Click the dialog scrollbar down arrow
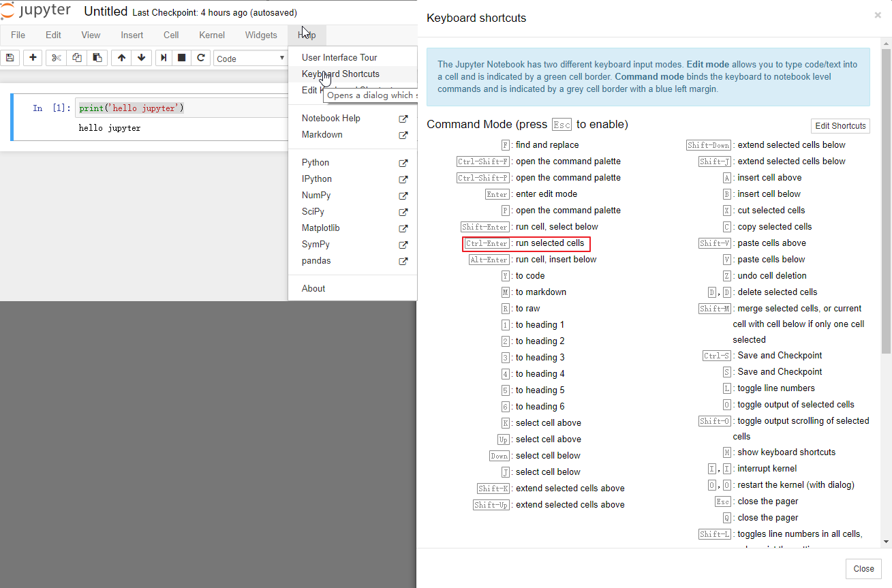892x588 pixels. (886, 542)
